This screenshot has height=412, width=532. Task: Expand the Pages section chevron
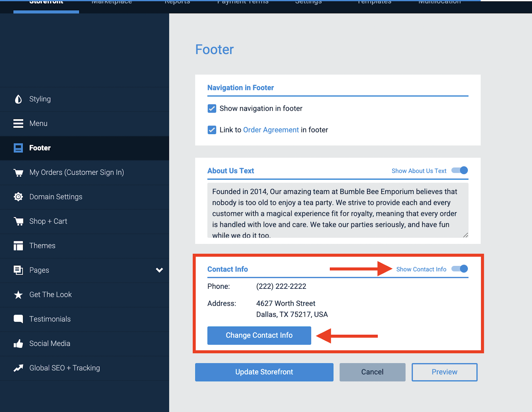coord(159,270)
